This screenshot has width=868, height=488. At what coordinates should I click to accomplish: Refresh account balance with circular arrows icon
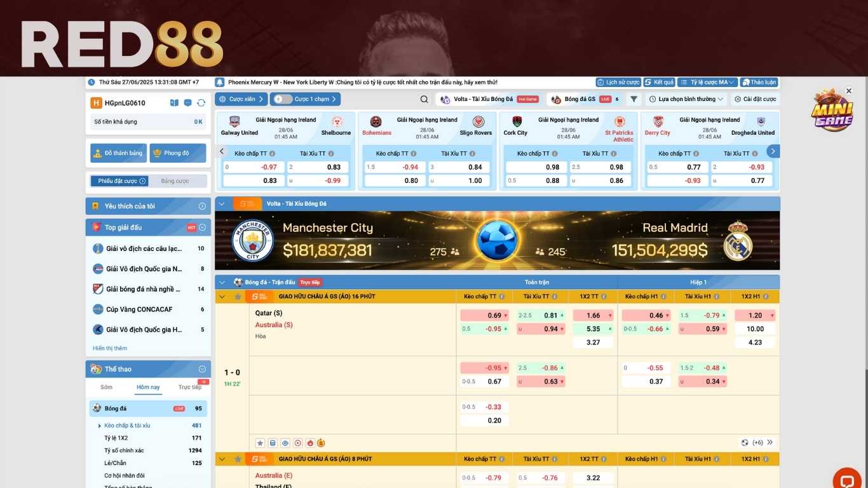(201, 103)
